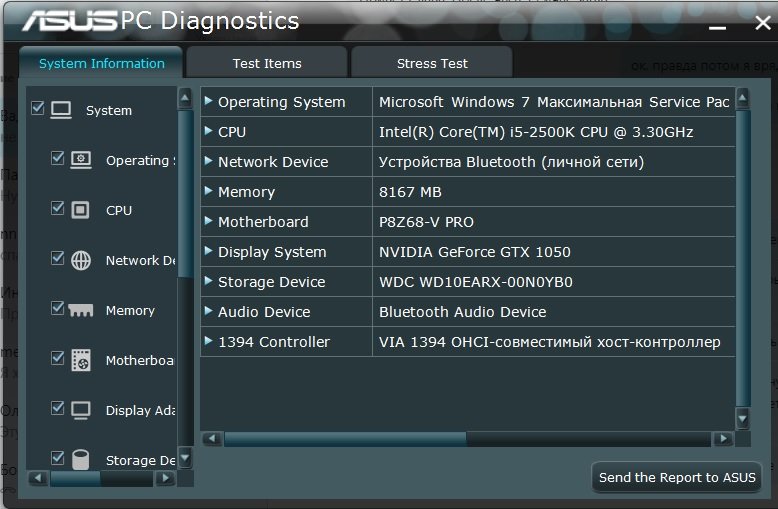This screenshot has width=778, height=509.
Task: Click the Operating System monitor icon
Action: pyautogui.click(x=81, y=160)
